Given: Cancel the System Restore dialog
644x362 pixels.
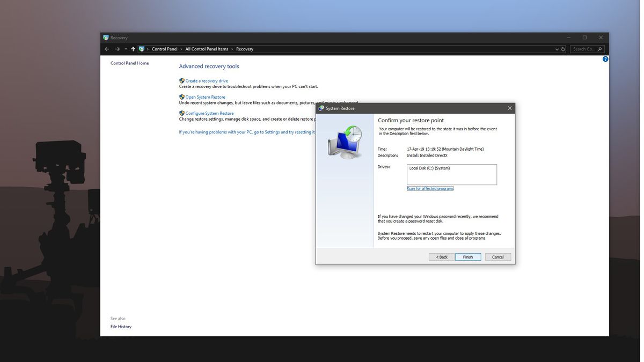Looking at the screenshot, I should (x=497, y=257).
